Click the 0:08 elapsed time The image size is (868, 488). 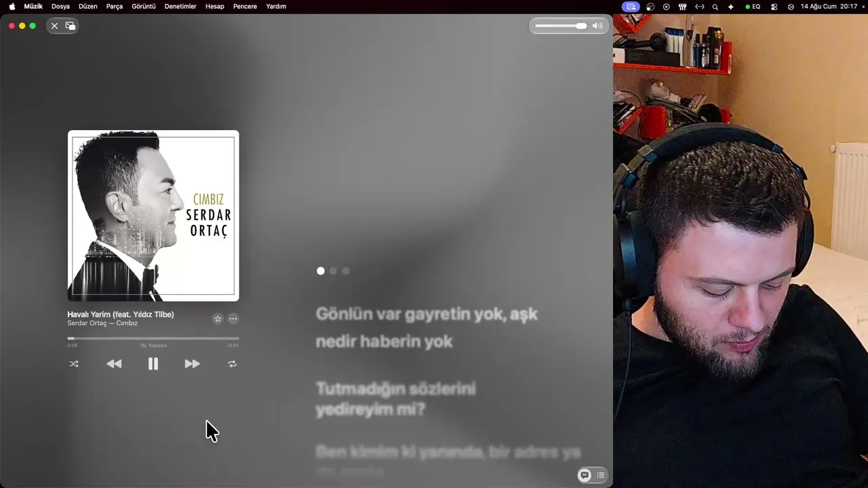(73, 346)
